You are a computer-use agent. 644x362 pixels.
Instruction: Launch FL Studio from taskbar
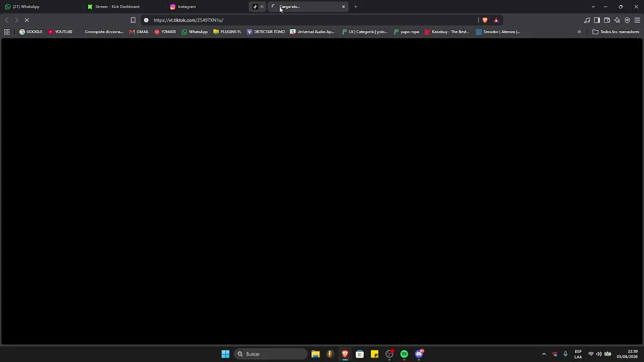click(x=330, y=354)
